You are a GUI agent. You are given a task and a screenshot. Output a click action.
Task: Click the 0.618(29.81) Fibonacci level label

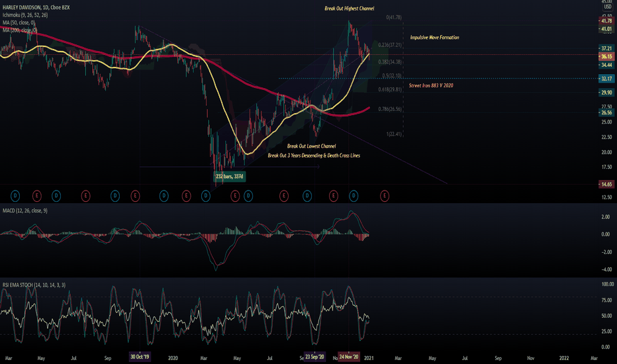click(x=390, y=89)
